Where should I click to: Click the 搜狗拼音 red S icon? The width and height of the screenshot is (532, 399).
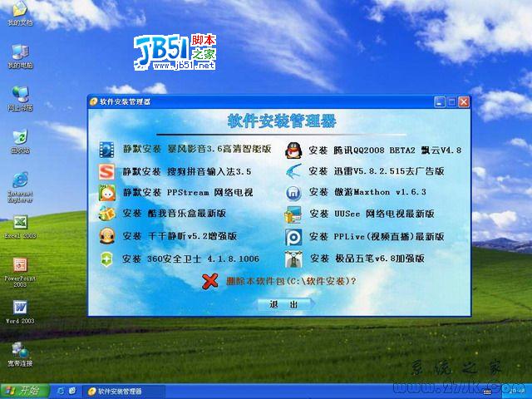[106, 172]
